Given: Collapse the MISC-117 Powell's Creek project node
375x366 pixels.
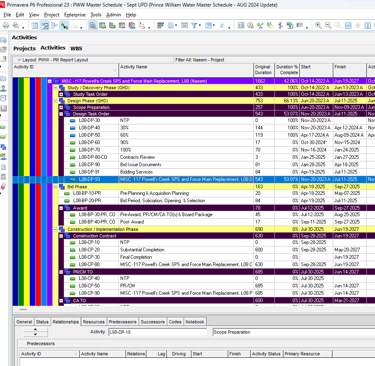Looking at the screenshot, I should click(x=50, y=81).
